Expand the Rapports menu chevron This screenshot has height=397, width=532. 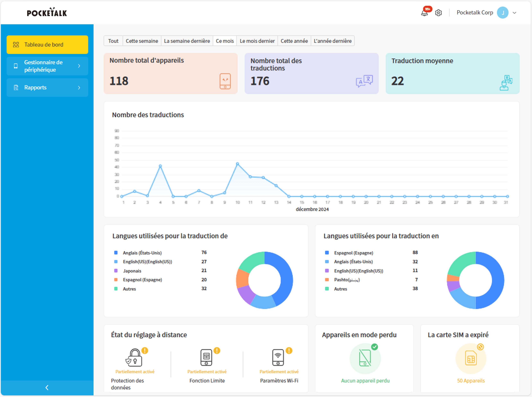point(79,88)
